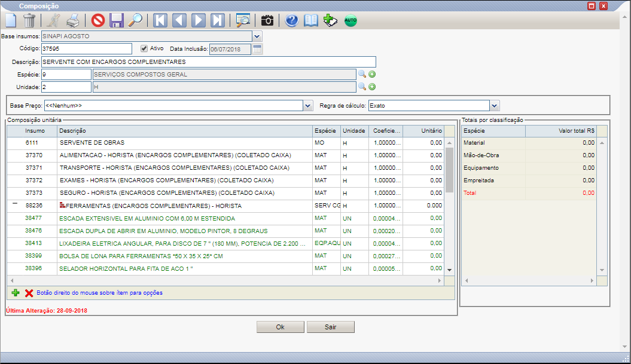
Task: Go to the previous record
Action: coord(179,20)
